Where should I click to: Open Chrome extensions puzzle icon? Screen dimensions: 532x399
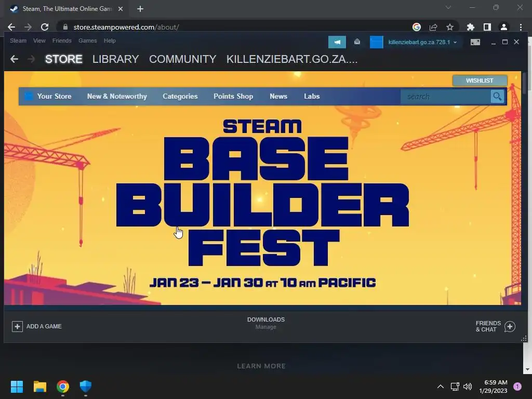pos(471,27)
